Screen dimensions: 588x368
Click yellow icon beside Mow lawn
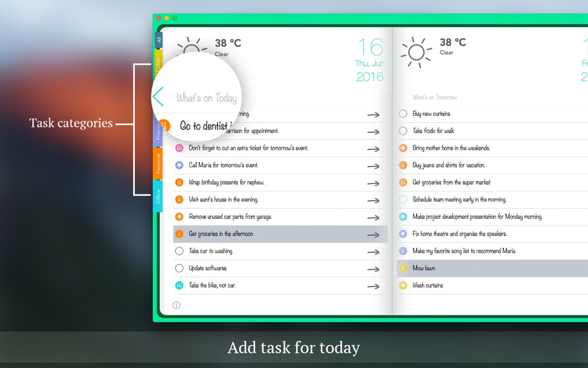coord(403,268)
